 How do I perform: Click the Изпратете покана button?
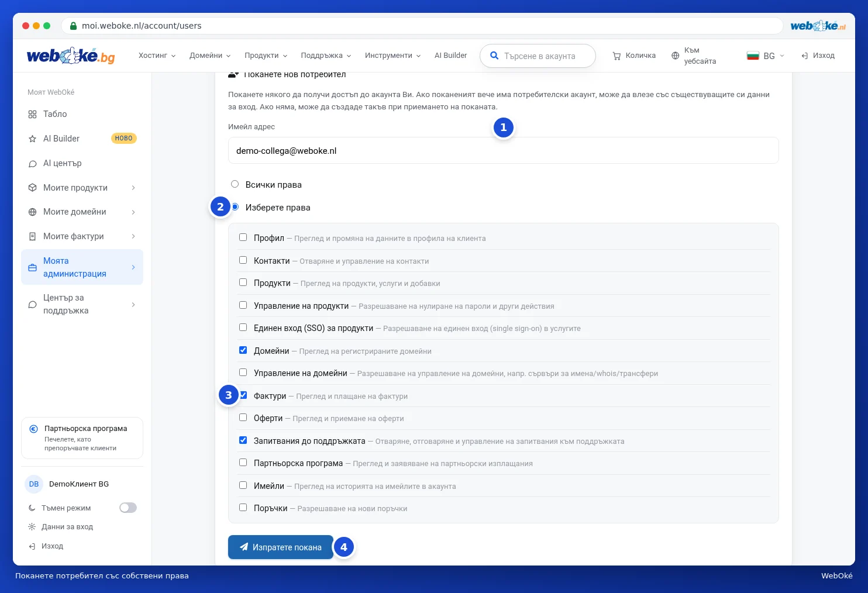click(281, 547)
